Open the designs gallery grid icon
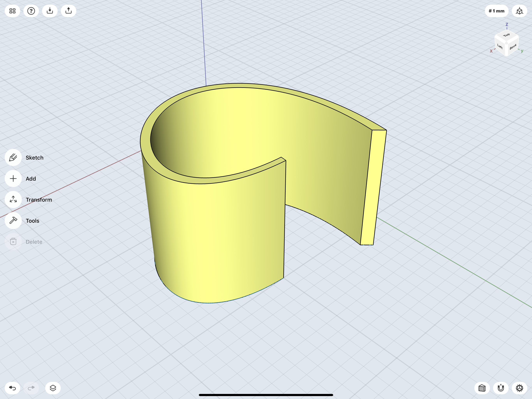 coord(12,11)
